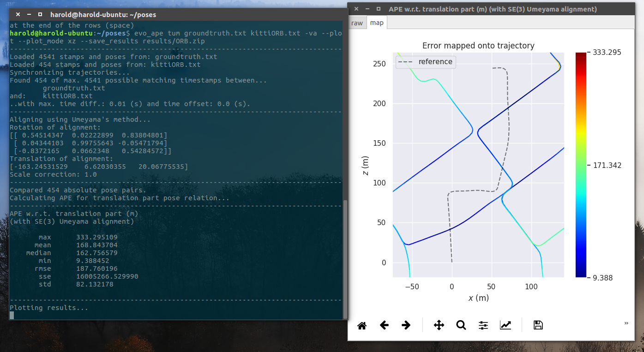This screenshot has width=644, height=352.
Task: Reset plot view with the Home icon
Action: [362, 325]
